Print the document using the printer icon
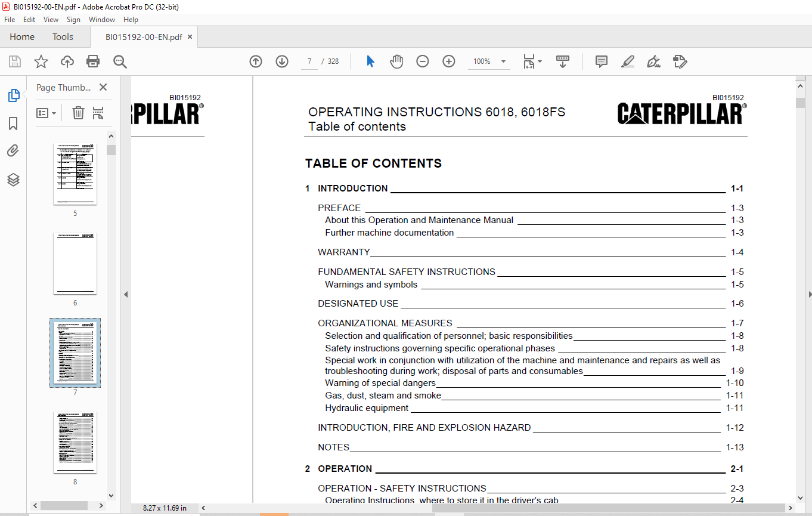812x516 pixels. click(93, 61)
